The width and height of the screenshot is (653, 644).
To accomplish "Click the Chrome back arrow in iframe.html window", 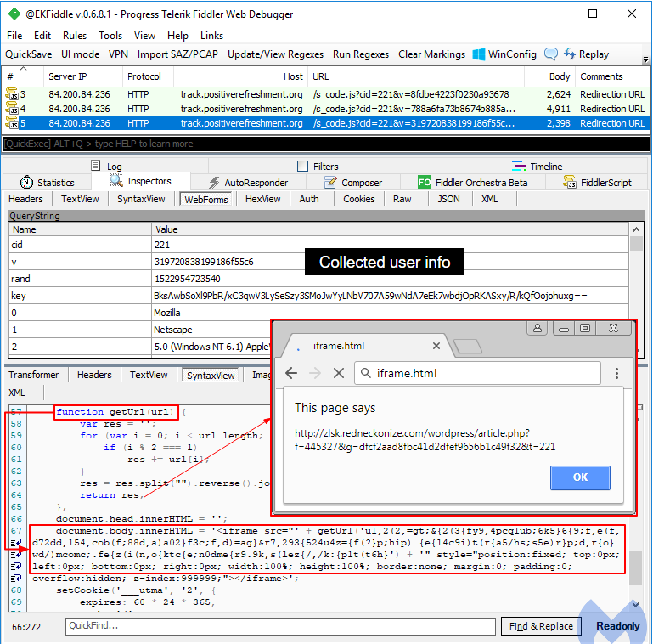I will click(x=291, y=373).
